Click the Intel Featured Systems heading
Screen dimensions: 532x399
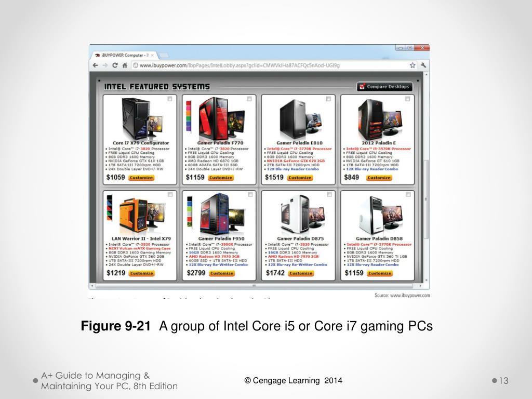[157, 87]
